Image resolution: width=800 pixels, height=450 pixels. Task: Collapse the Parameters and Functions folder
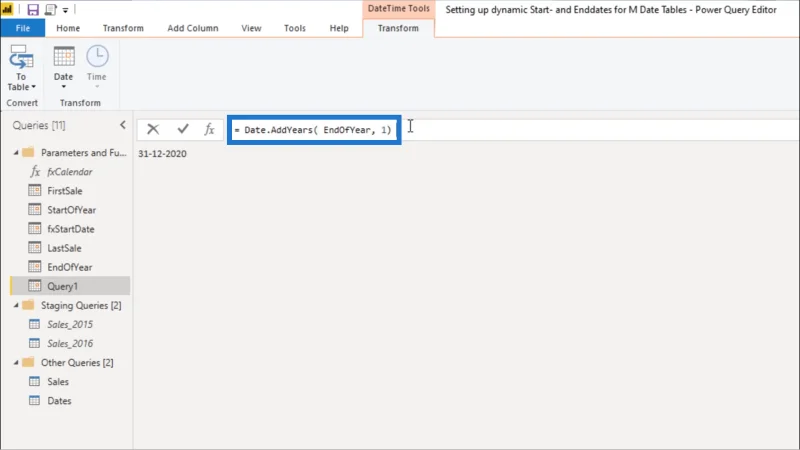(16, 153)
